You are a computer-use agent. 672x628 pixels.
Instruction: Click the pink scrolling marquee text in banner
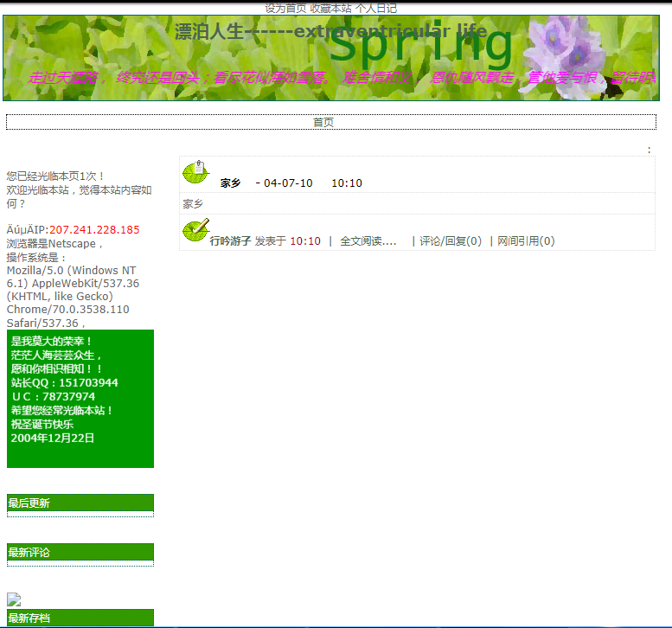342,78
